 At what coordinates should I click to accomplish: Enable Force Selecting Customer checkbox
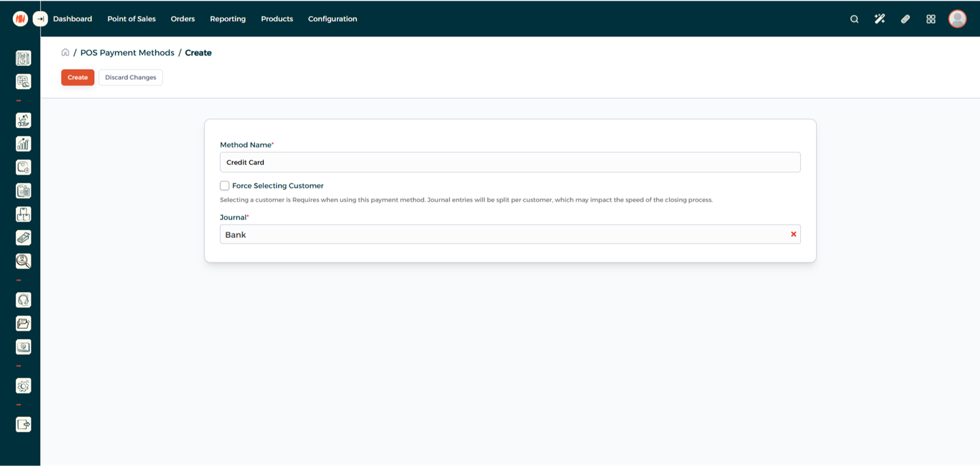[225, 186]
